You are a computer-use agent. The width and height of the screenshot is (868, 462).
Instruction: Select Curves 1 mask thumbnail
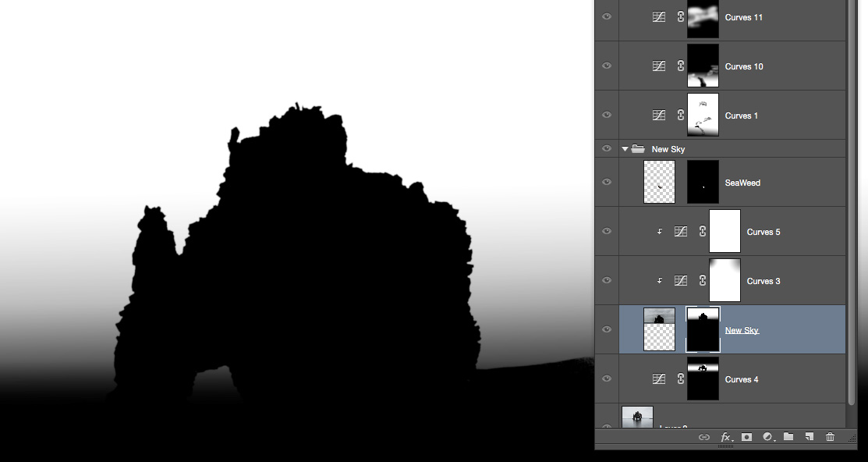click(x=703, y=115)
